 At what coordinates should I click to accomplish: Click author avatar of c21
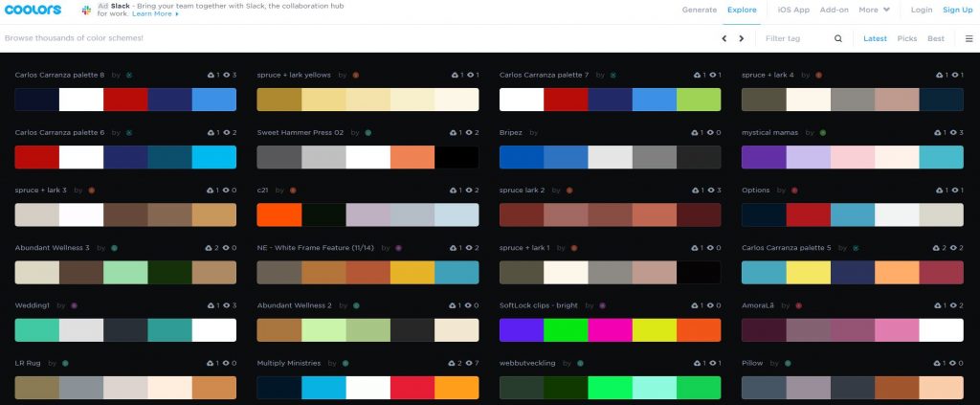293,190
